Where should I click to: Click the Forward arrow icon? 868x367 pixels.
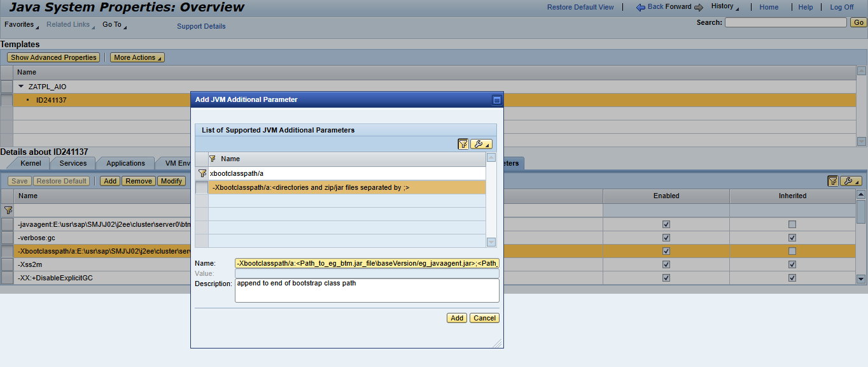pyautogui.click(x=699, y=7)
